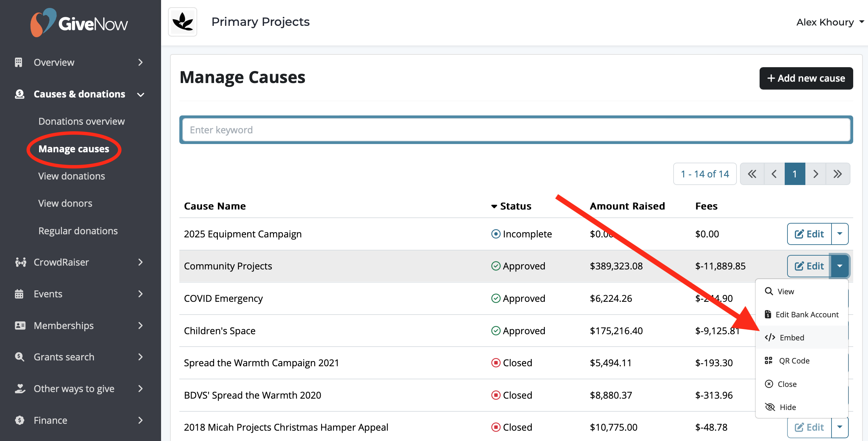
Task: Click the Finance dollar icon
Action: click(20, 420)
